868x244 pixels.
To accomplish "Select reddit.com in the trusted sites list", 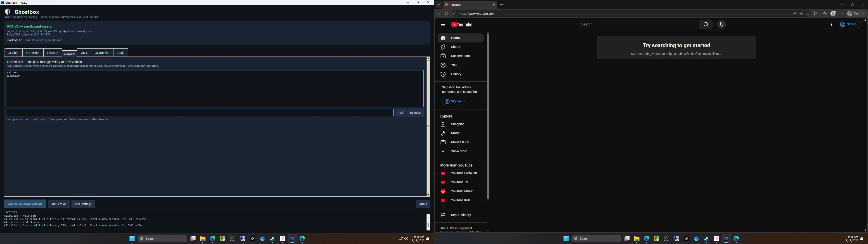I will [x=14, y=76].
